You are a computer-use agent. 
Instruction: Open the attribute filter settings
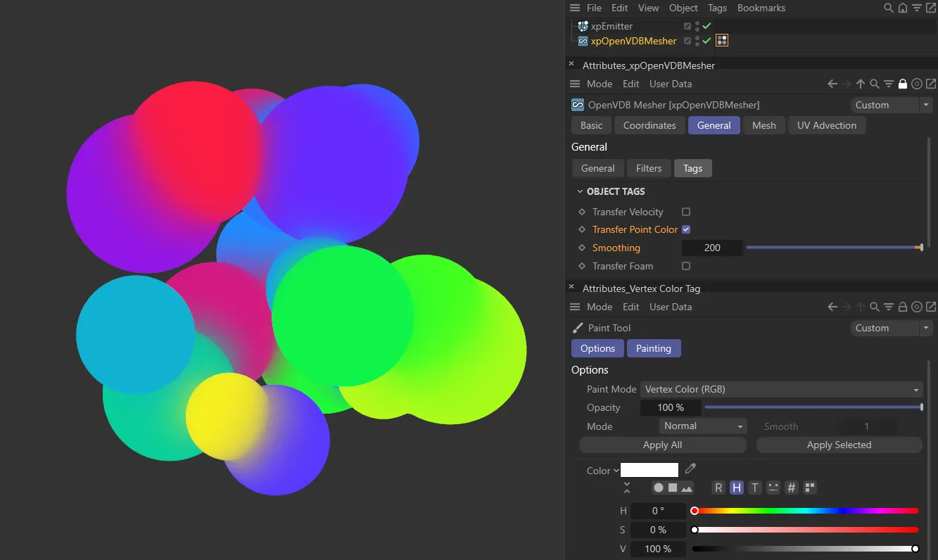tap(888, 84)
